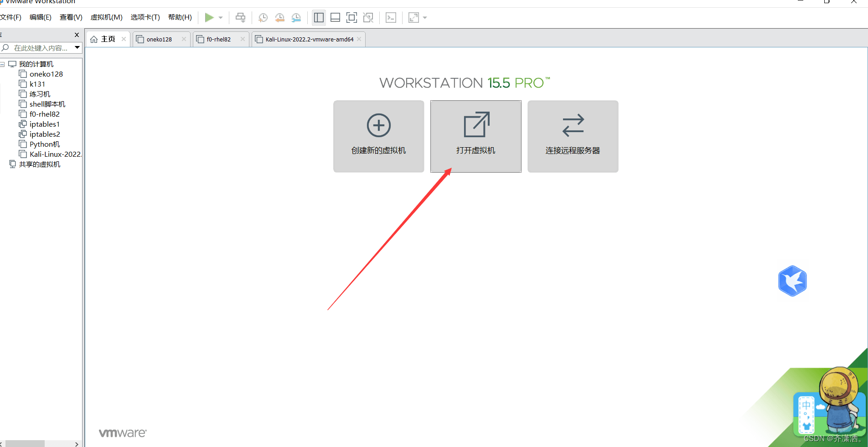Select Kali-Linux-2022 in the library tree
This screenshot has height=447, width=868.
point(56,154)
